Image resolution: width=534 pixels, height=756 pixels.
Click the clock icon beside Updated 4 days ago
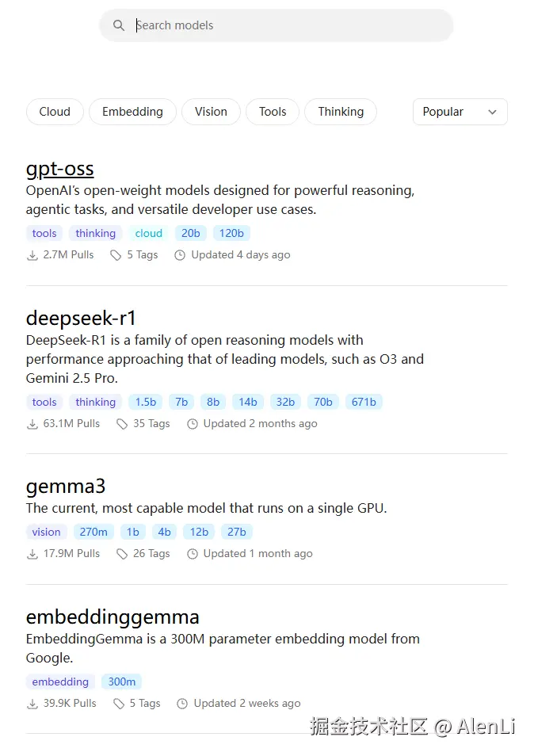(x=180, y=255)
